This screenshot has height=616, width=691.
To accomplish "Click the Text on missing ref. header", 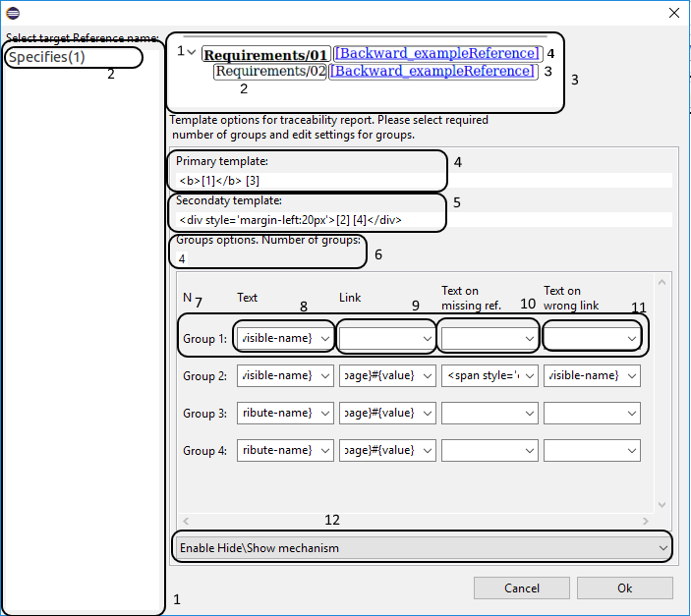I will (x=472, y=298).
